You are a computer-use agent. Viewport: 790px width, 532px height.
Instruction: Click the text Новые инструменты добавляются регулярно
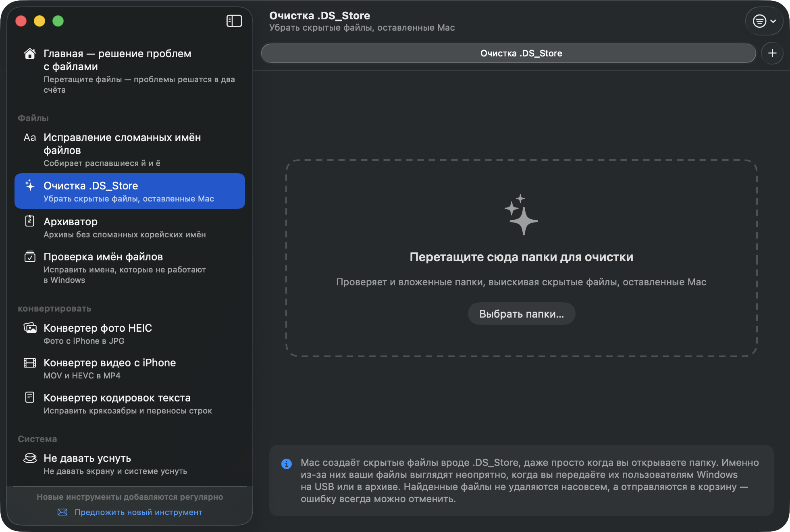pos(130,497)
